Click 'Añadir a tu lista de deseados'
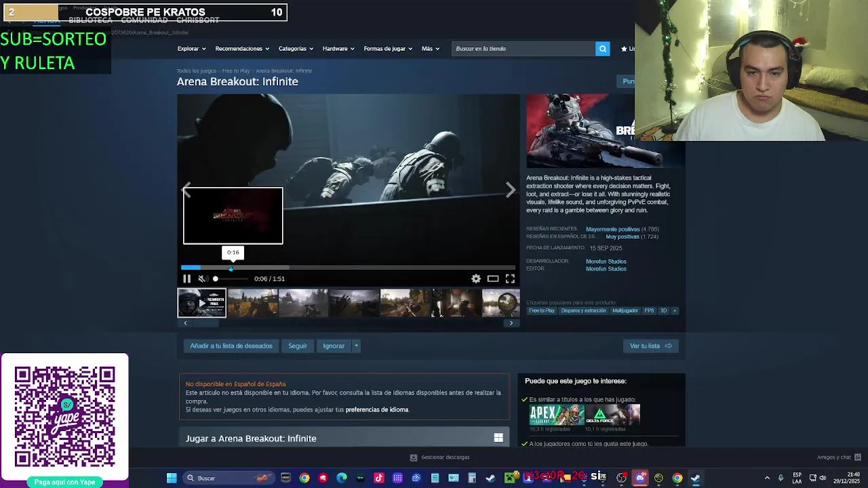868x488 pixels. (231, 346)
